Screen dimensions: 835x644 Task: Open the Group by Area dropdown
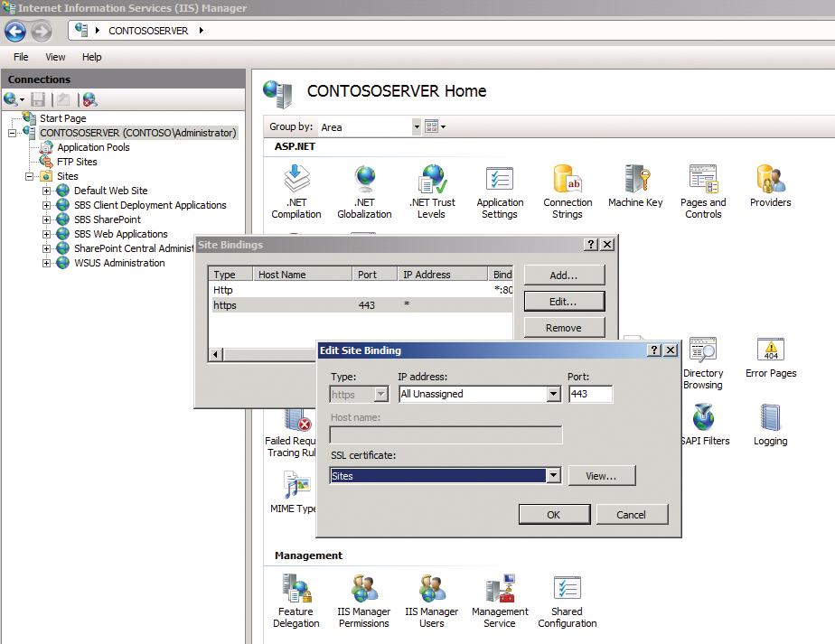pos(417,127)
